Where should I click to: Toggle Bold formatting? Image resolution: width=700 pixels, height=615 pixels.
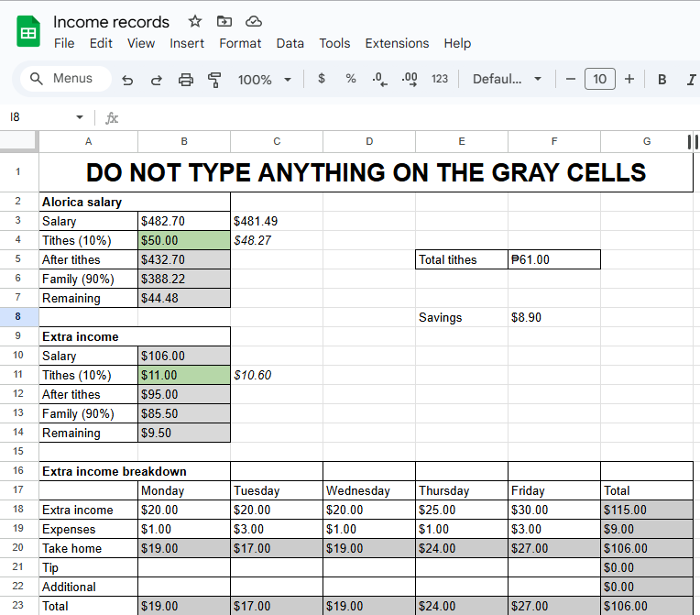coord(662,80)
